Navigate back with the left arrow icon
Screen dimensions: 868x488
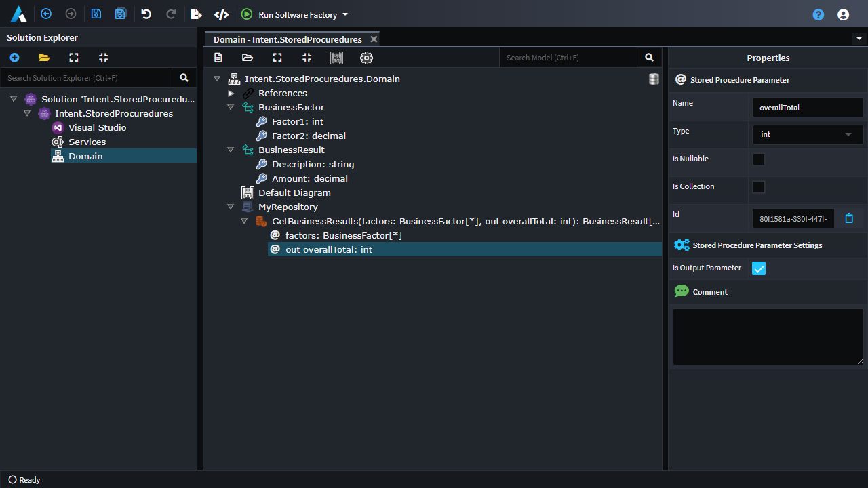pyautogui.click(x=46, y=14)
